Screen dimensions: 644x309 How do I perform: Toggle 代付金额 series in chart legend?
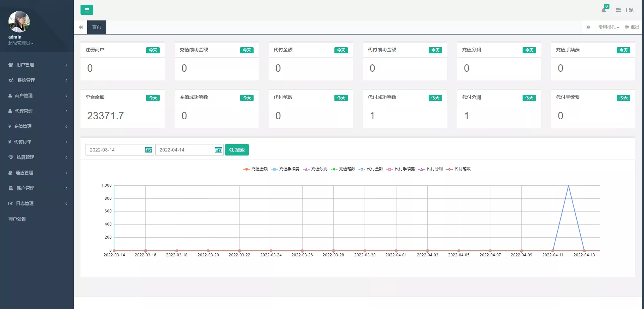click(x=371, y=169)
